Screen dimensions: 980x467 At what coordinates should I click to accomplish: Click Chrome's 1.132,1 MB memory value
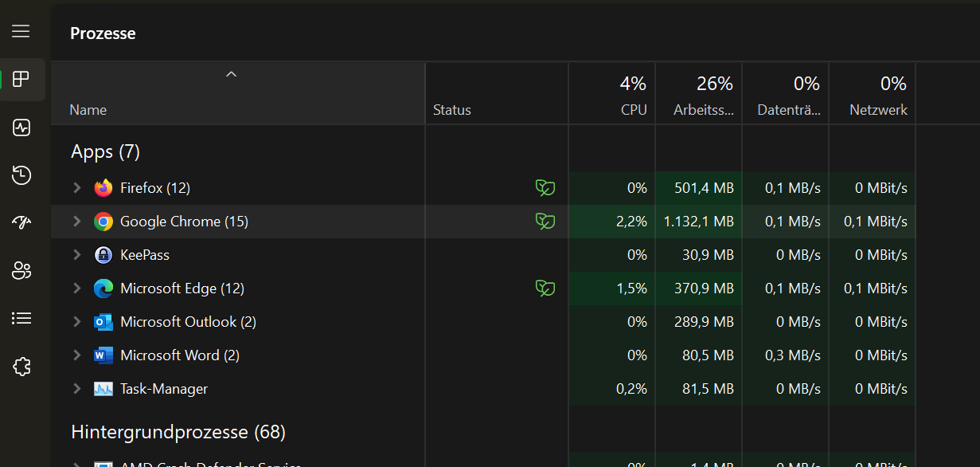coord(699,222)
